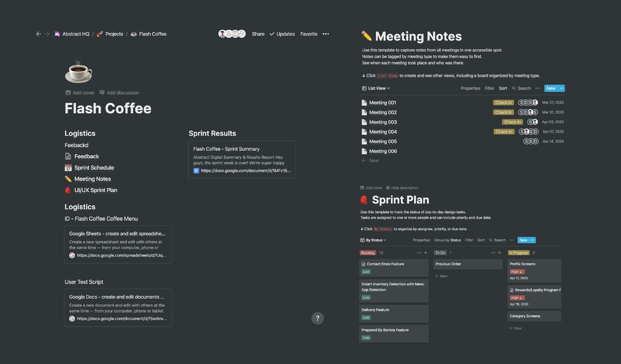Click the Google Docs icon in Sprint Summary bookmark

coord(196,171)
